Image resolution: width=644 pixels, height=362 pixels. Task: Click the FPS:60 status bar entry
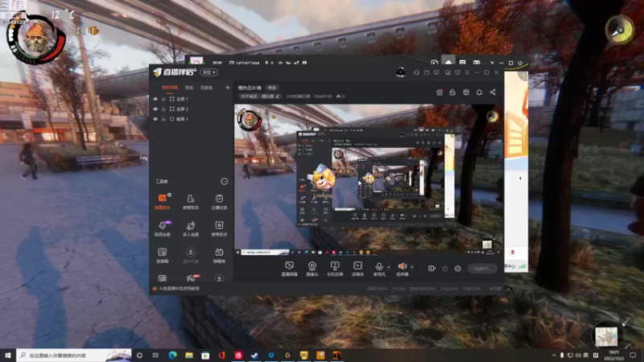click(398, 289)
